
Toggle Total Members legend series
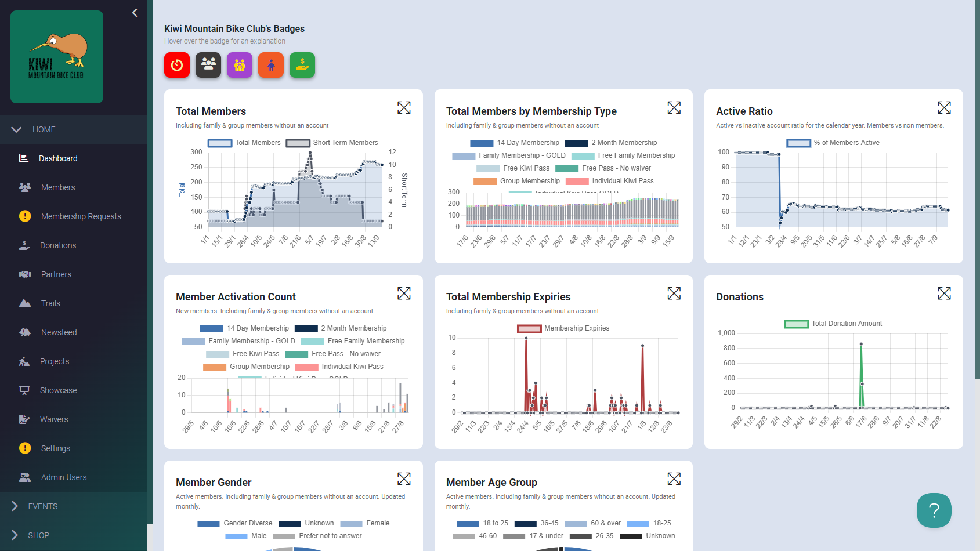(244, 143)
